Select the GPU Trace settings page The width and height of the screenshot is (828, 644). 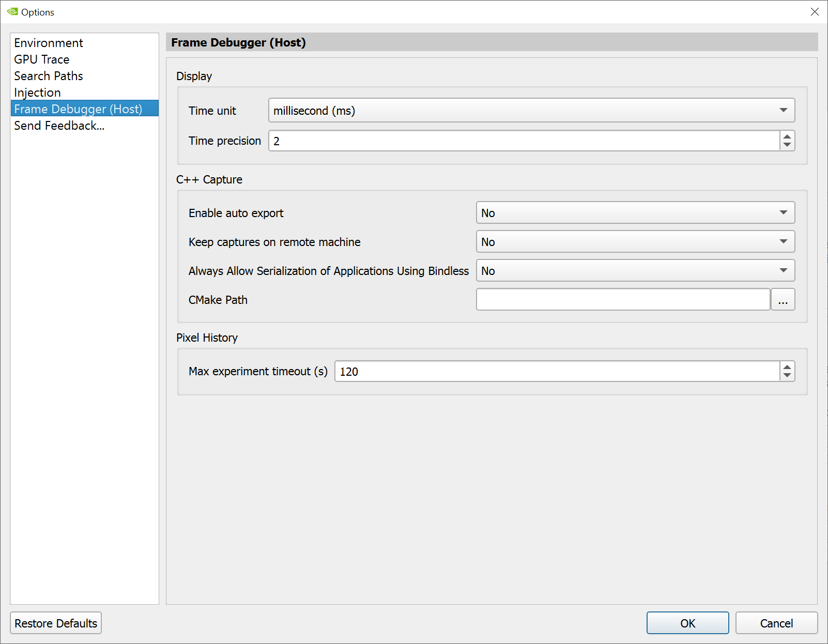(42, 59)
